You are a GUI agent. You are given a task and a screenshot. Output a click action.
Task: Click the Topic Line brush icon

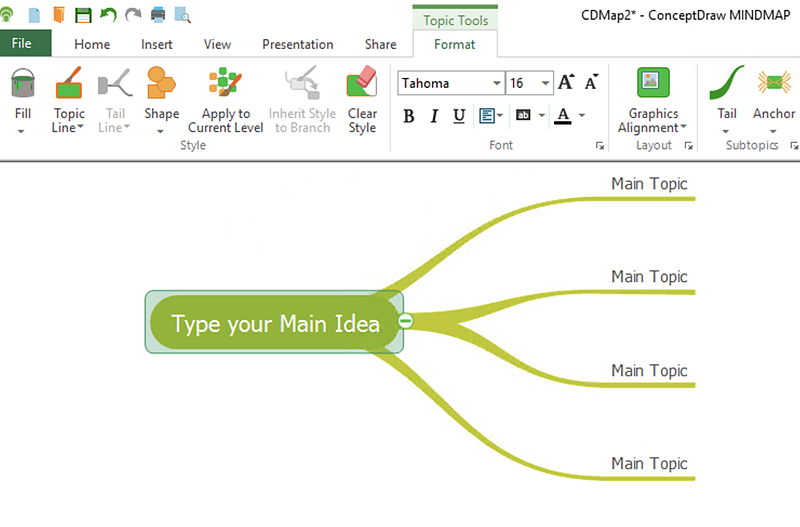69,83
